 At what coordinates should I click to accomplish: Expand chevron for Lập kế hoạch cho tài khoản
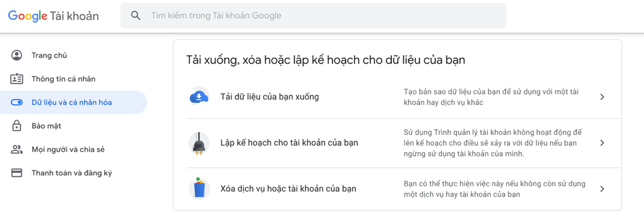[602, 143]
